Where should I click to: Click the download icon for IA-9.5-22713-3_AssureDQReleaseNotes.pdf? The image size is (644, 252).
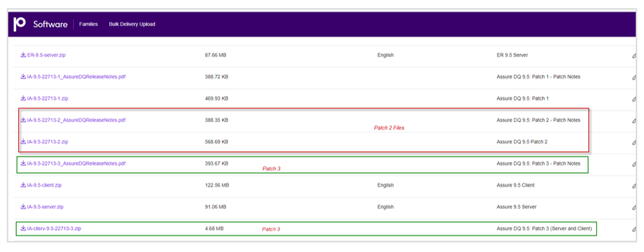23,163
